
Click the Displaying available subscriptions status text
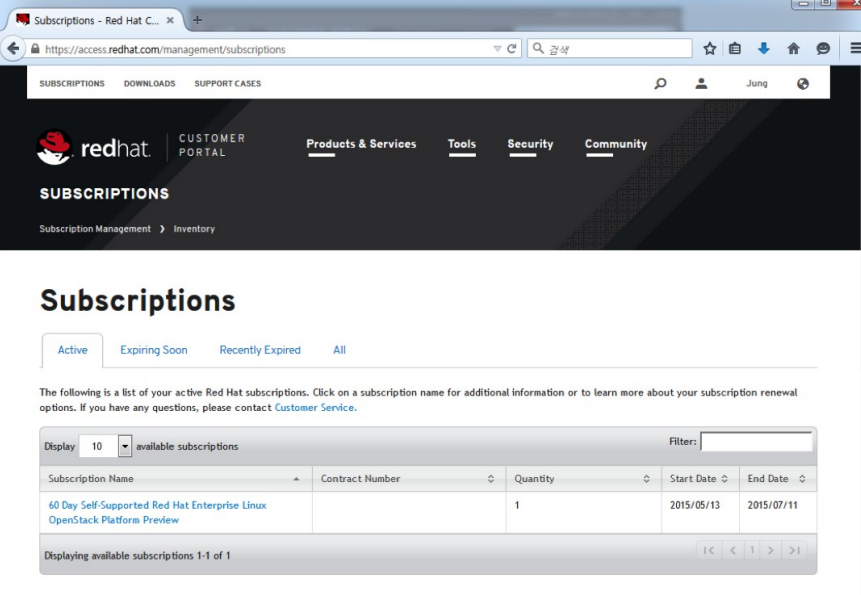click(137, 555)
